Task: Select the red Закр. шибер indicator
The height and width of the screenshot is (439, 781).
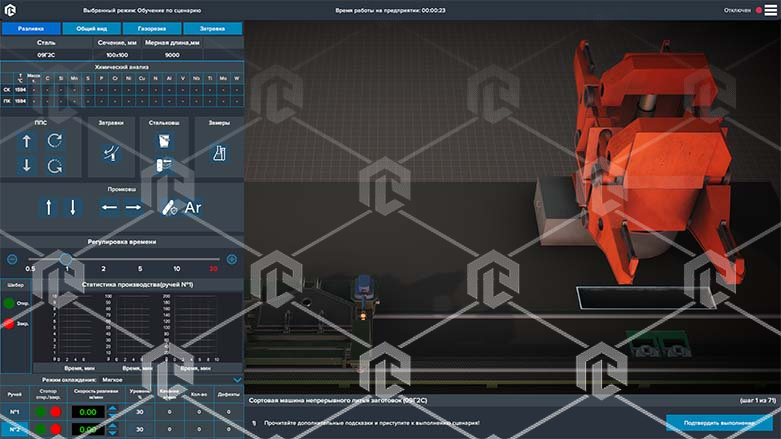Action: (9, 324)
